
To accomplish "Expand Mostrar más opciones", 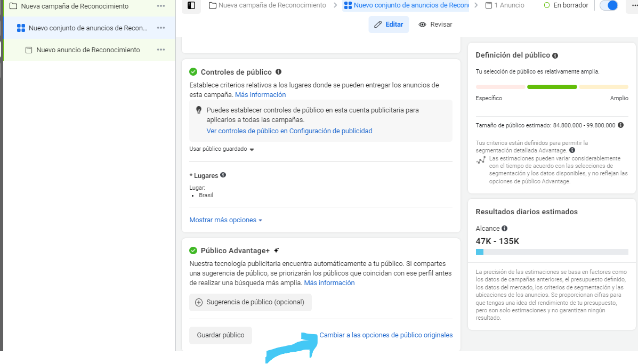I will tap(225, 220).
